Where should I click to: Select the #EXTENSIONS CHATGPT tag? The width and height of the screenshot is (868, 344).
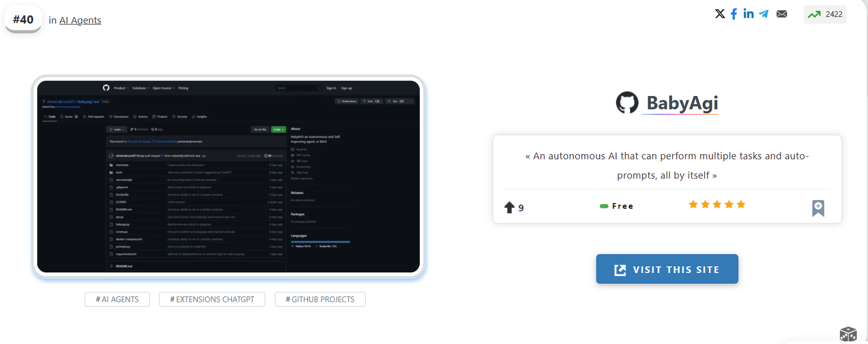click(x=212, y=300)
